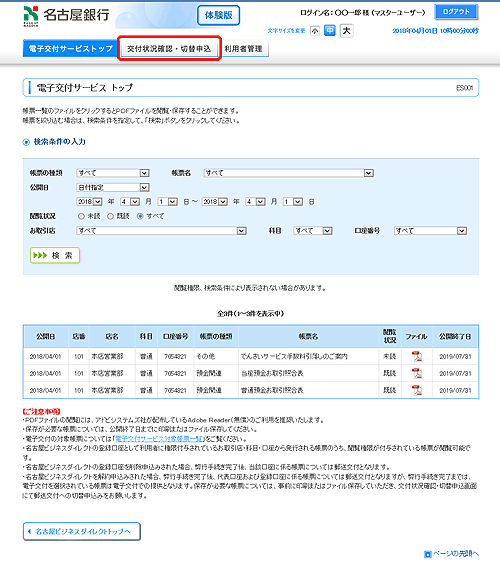The width and height of the screenshot is (500, 579).
Task: Go to 名古屋ビジネスダイレクトトップへ
Action: pyautogui.click(x=82, y=531)
